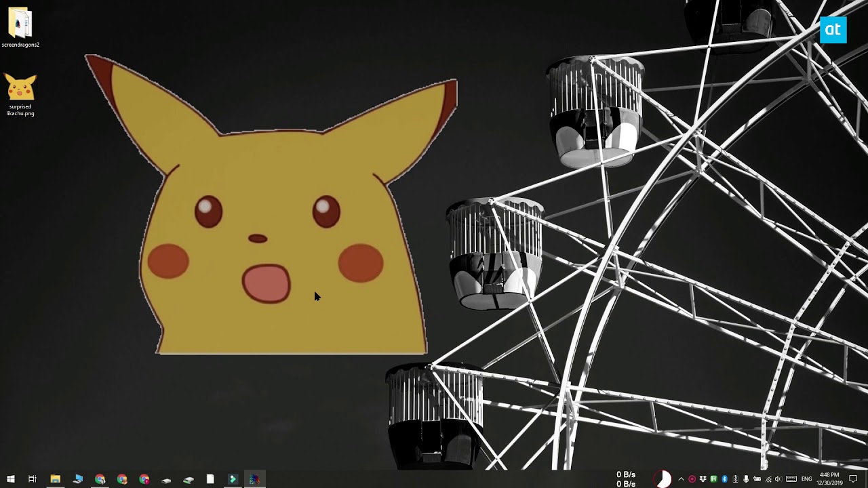
Task: Open Bluetooth settings from the tray
Action: 724,479
